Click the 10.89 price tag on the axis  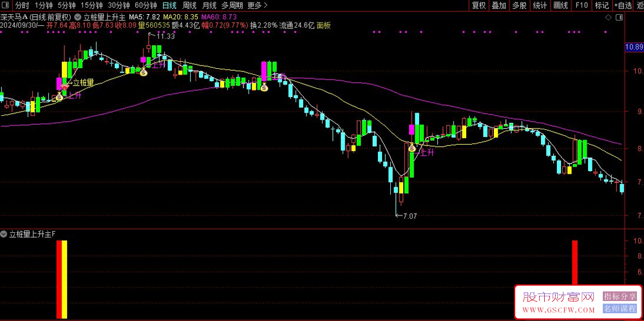coord(634,47)
